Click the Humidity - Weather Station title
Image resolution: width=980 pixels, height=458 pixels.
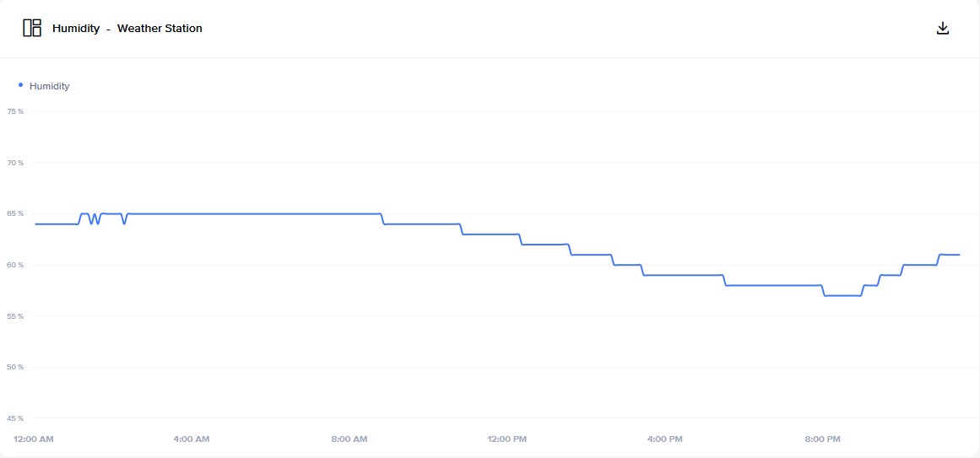pyautogui.click(x=127, y=28)
